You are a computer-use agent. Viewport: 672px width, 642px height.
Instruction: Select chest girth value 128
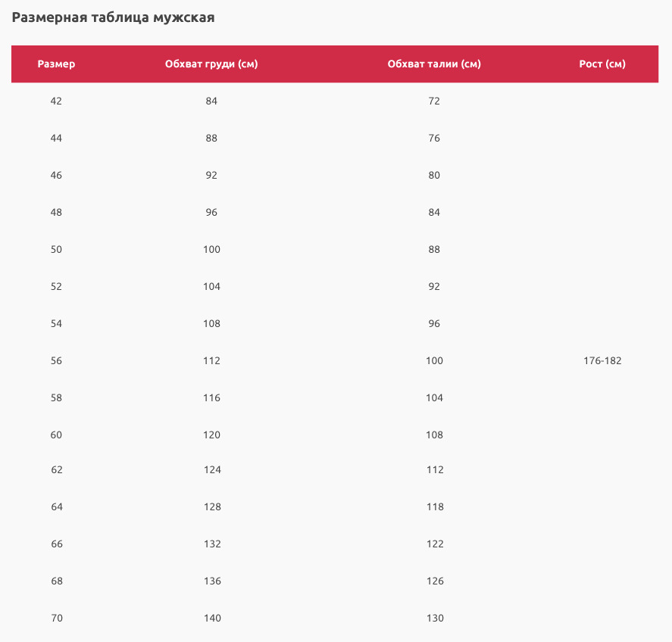click(212, 507)
